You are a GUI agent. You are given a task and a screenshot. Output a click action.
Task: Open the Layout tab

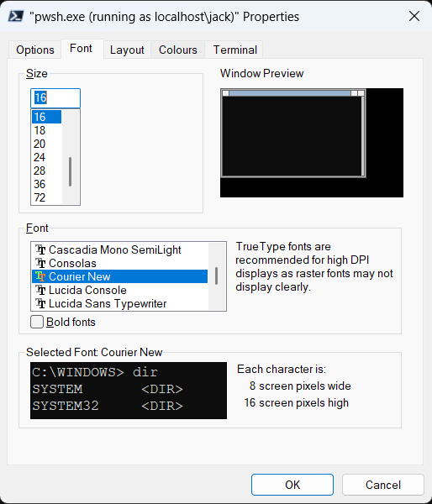click(127, 50)
